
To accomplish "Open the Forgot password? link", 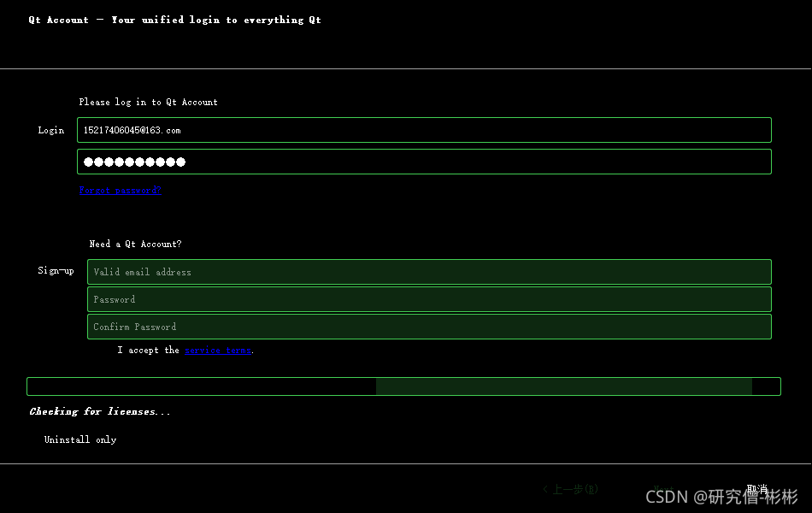I will click(121, 190).
